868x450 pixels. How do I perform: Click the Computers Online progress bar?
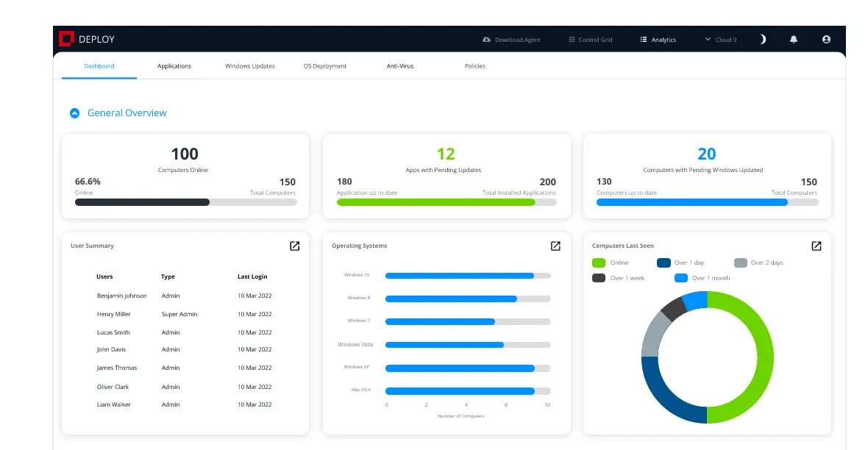(x=185, y=202)
